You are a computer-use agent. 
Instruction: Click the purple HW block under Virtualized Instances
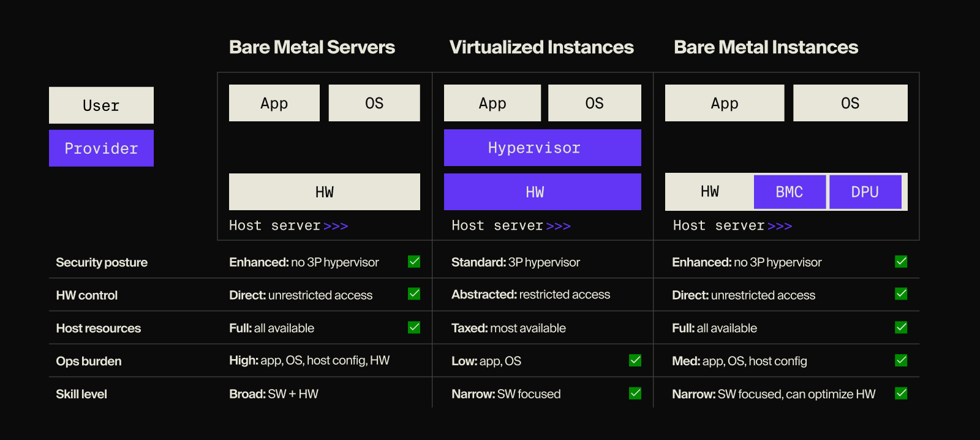543,192
